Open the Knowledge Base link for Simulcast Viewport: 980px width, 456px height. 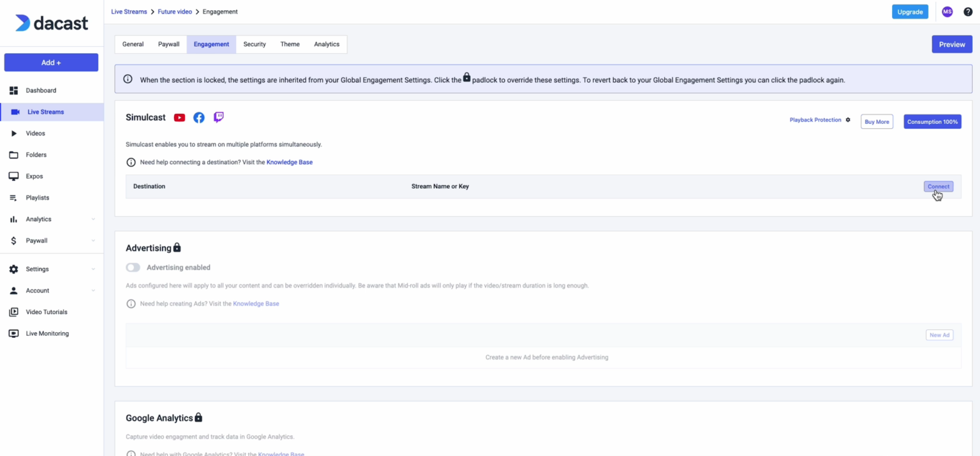[289, 162]
